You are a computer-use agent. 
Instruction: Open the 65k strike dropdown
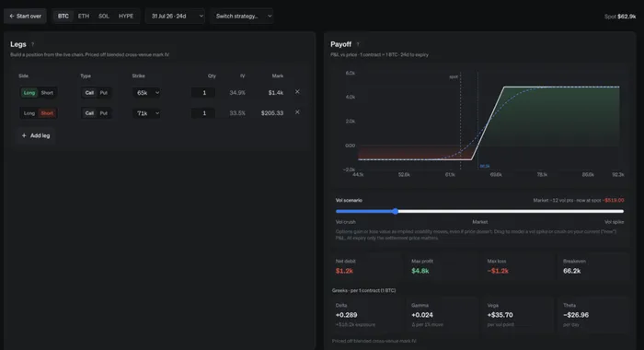click(x=147, y=92)
